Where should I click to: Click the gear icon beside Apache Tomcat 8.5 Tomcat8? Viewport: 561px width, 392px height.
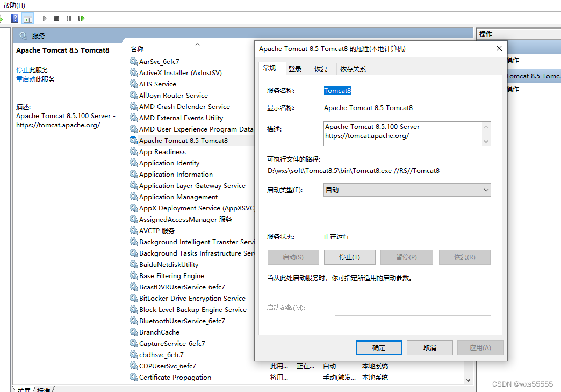click(133, 140)
